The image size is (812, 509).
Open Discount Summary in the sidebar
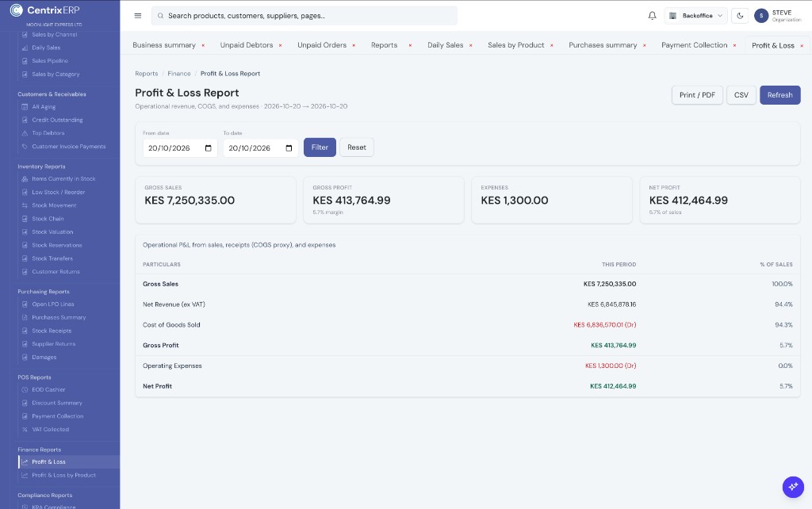pos(57,403)
